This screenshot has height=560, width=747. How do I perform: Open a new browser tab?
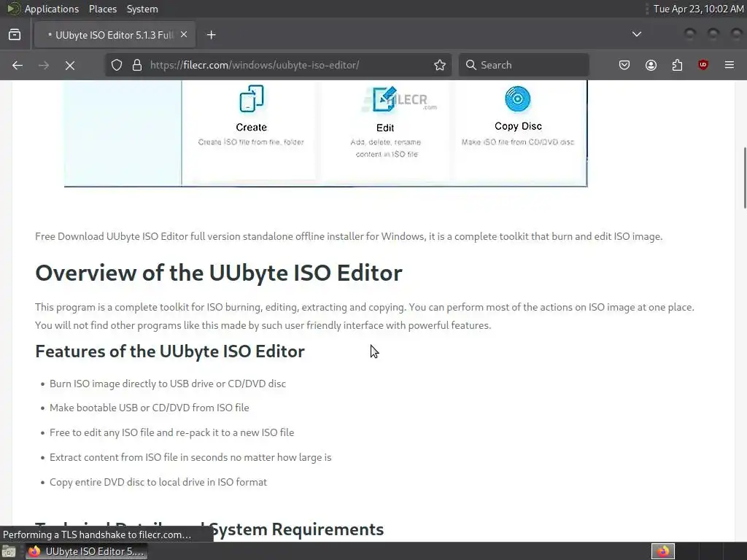click(x=212, y=35)
